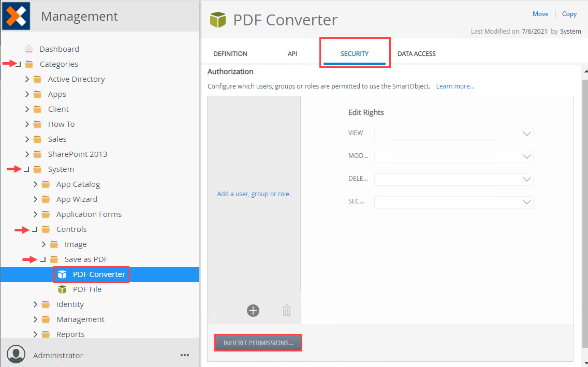Click the Management folder icon in tree
The width and height of the screenshot is (588, 367).
(x=46, y=319)
